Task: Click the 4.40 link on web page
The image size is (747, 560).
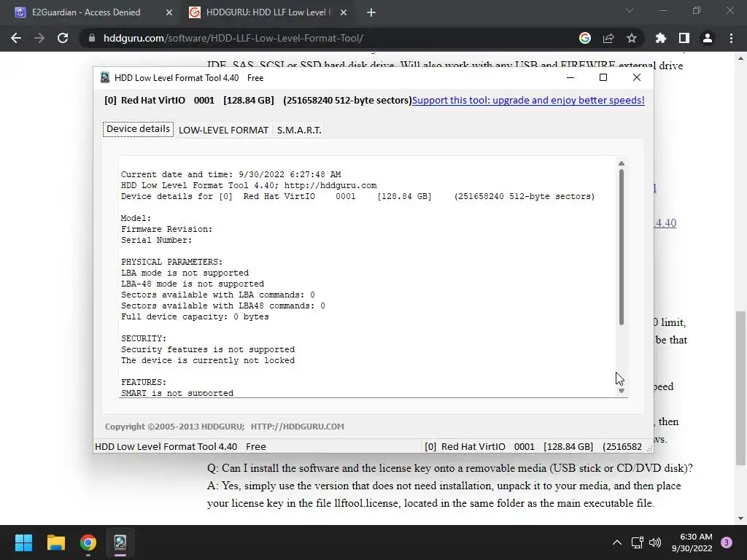Action: (665, 223)
